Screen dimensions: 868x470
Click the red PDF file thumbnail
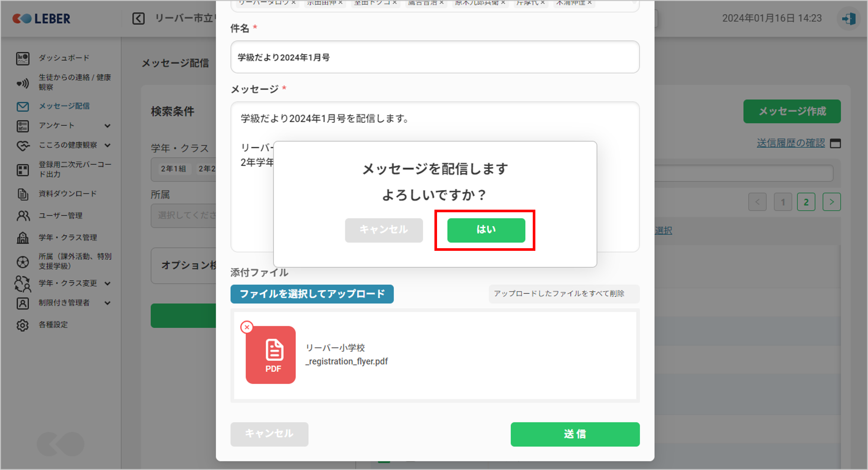tap(271, 355)
